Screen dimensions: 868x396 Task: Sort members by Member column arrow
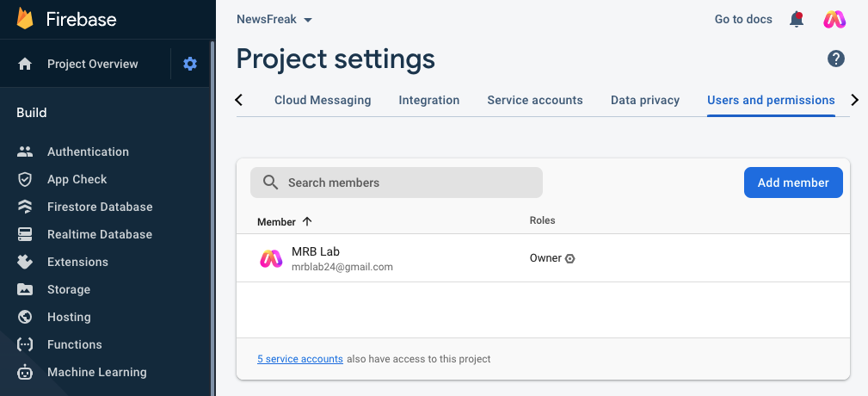tap(307, 221)
